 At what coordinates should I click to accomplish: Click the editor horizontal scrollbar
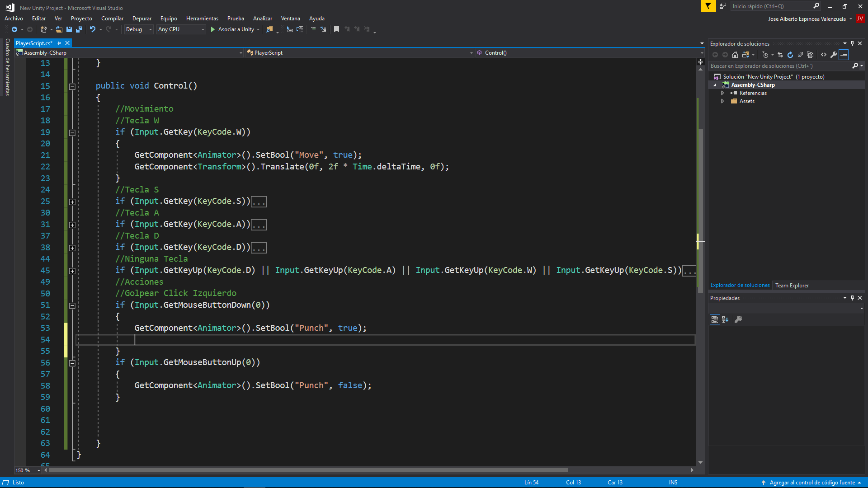(309, 470)
